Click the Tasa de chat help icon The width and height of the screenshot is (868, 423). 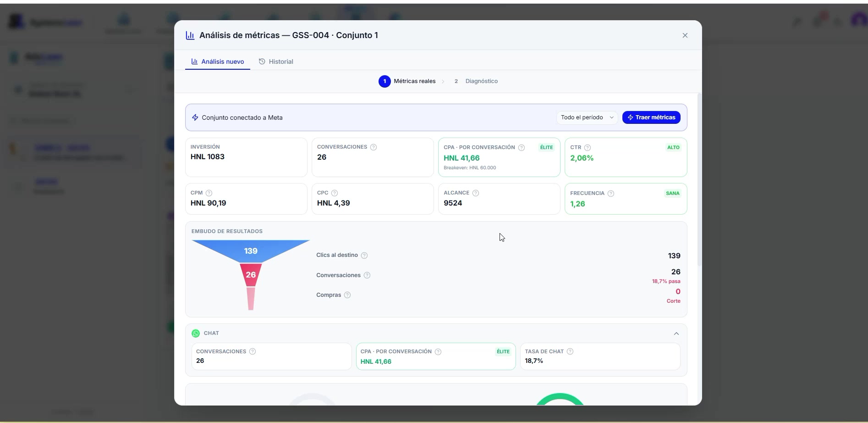pos(570,351)
